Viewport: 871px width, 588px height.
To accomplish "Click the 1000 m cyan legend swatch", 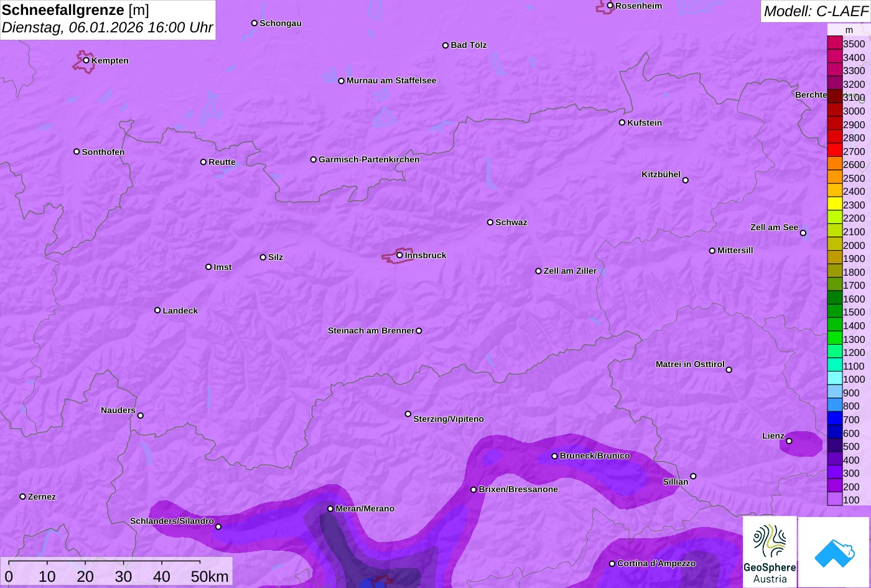I will click(835, 378).
